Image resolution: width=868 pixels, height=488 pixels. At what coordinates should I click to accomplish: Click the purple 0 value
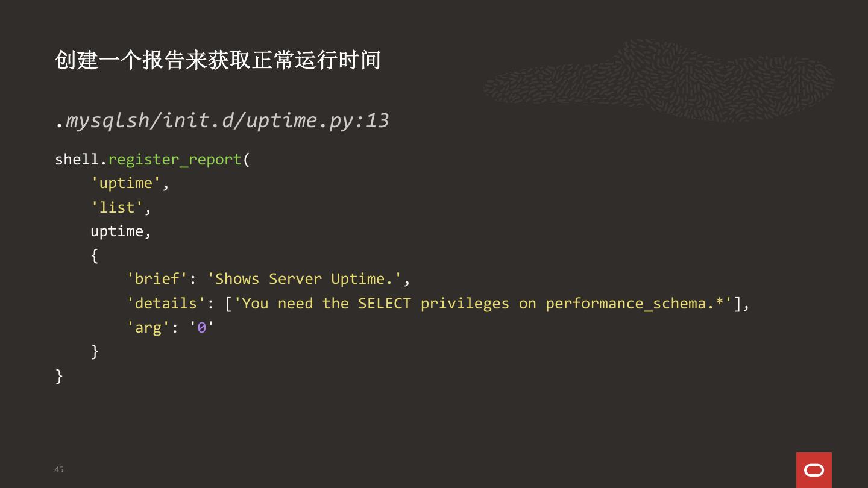[x=202, y=328]
